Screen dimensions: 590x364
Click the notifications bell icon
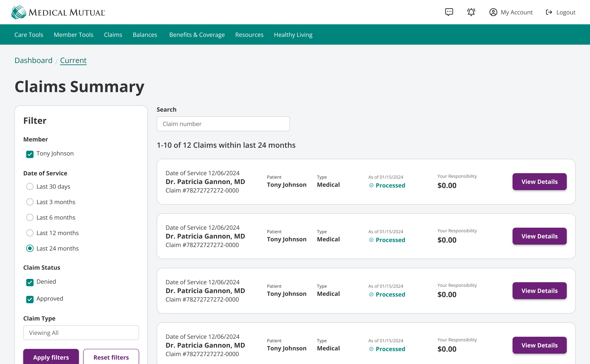[471, 12]
